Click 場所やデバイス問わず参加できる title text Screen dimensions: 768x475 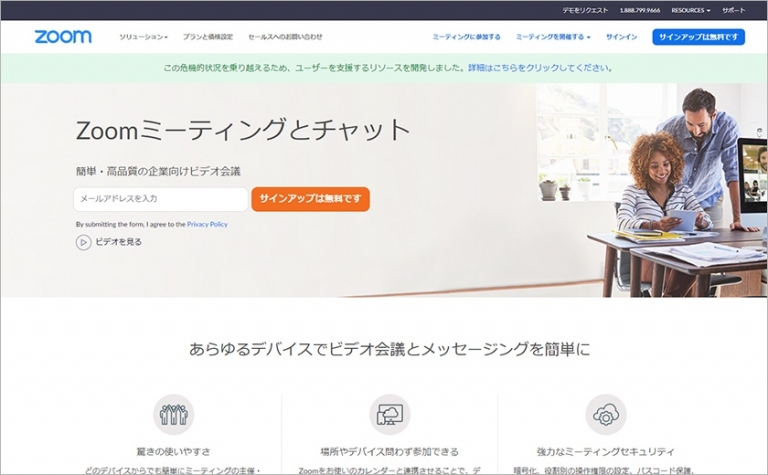click(389, 451)
